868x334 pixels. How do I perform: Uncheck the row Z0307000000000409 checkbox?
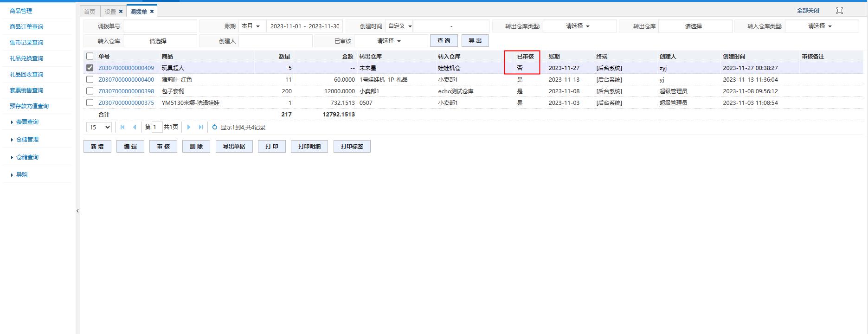90,68
